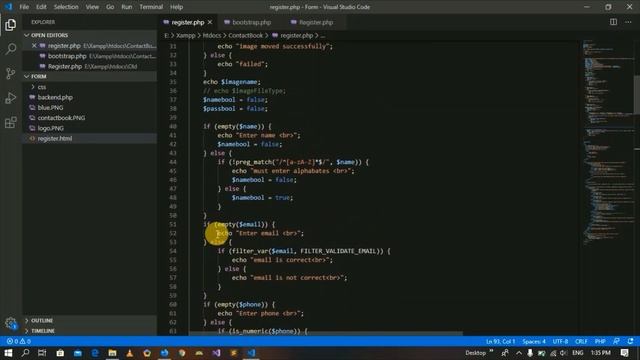Close the register.php editor tab
Image resolution: width=640 pixels, height=360 pixels.
210,22
